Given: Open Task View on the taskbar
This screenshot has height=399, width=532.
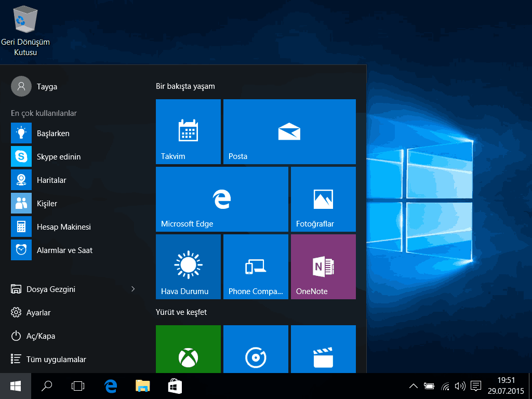Looking at the screenshot, I should point(78,386).
